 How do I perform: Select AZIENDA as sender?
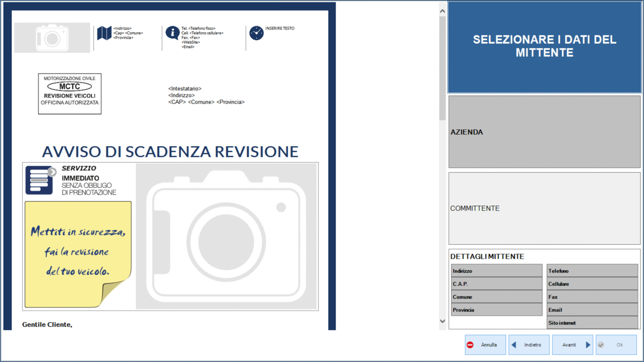[544, 132]
